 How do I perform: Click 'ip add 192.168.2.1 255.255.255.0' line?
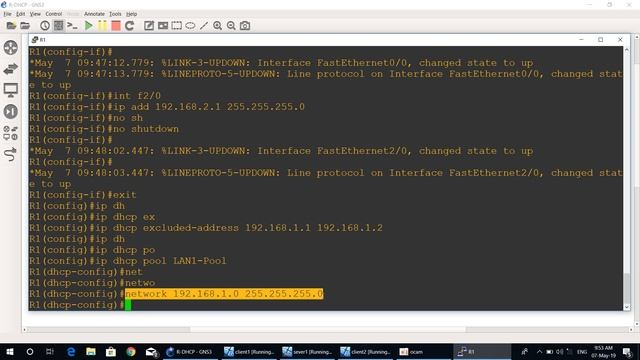pyautogui.click(x=167, y=107)
